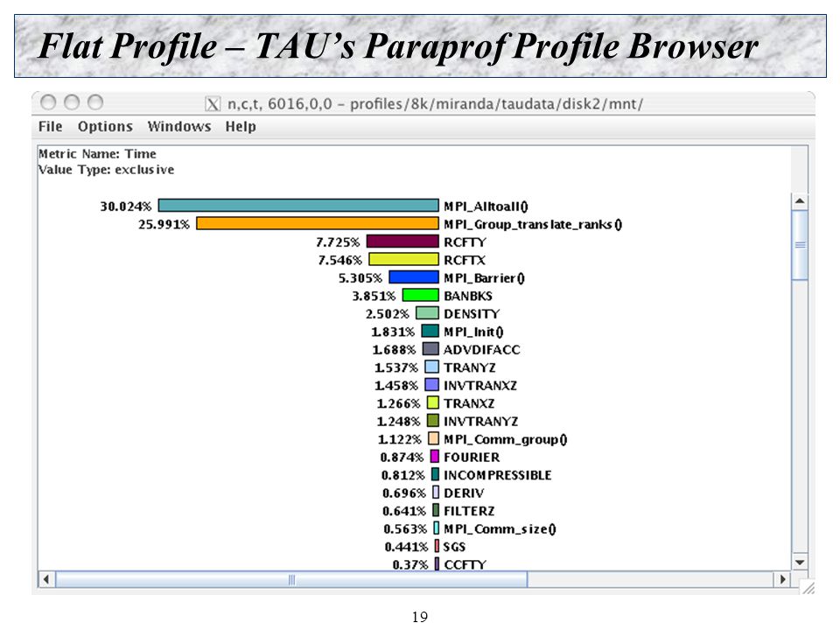Click the FILTERZ color swatch
The width and height of the screenshot is (840, 630).
(x=436, y=510)
